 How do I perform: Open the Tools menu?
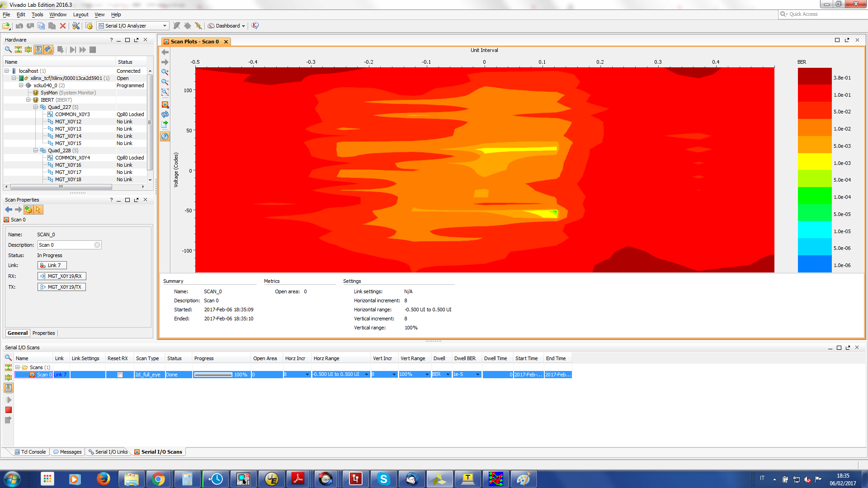coord(37,14)
